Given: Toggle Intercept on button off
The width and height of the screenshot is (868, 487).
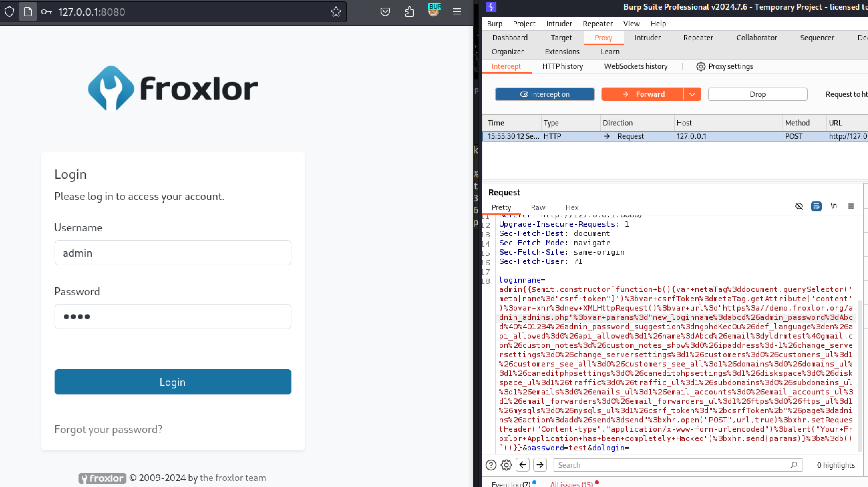Looking at the screenshot, I should tap(545, 95).
